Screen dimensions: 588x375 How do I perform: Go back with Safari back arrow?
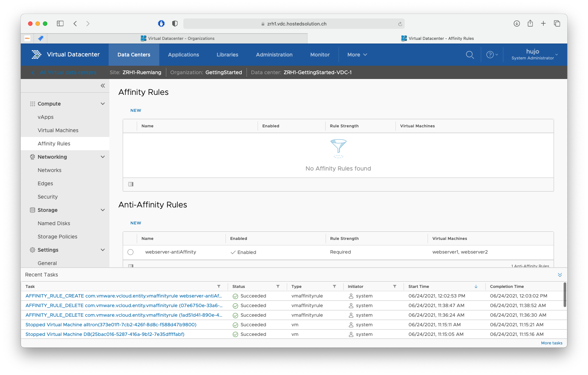(75, 24)
